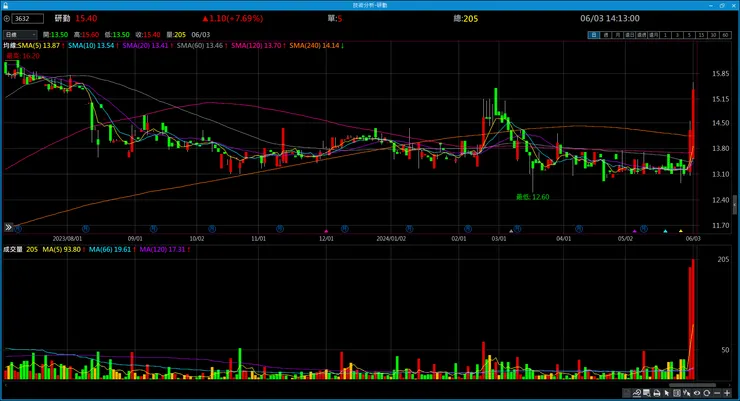The height and width of the screenshot is (401, 740).
Task: Click the split layout icon in bottom toolbar
Action: [x=677, y=393]
